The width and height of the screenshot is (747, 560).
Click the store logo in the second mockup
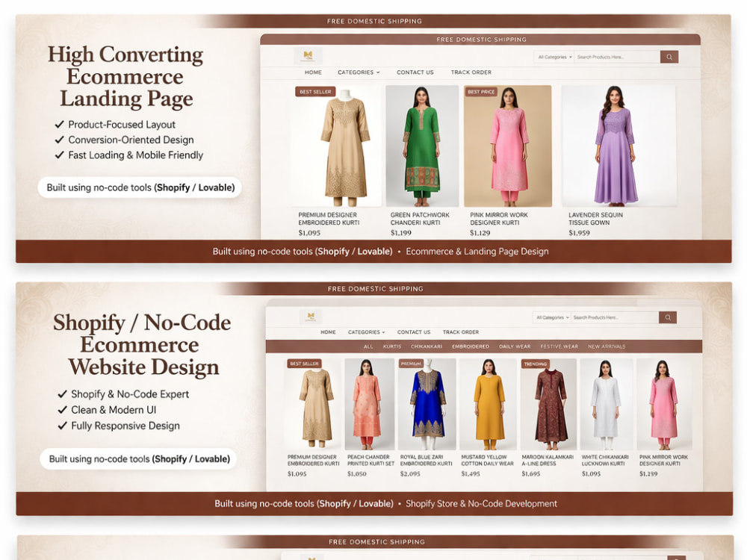(x=311, y=317)
